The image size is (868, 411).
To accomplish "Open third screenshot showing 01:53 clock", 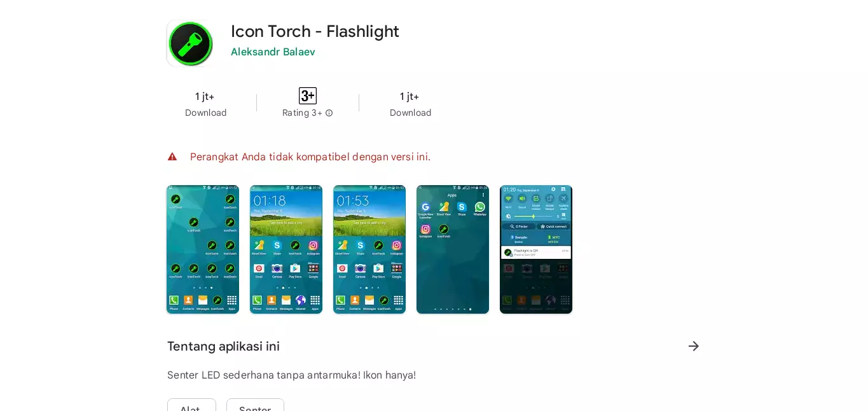I will coord(369,249).
